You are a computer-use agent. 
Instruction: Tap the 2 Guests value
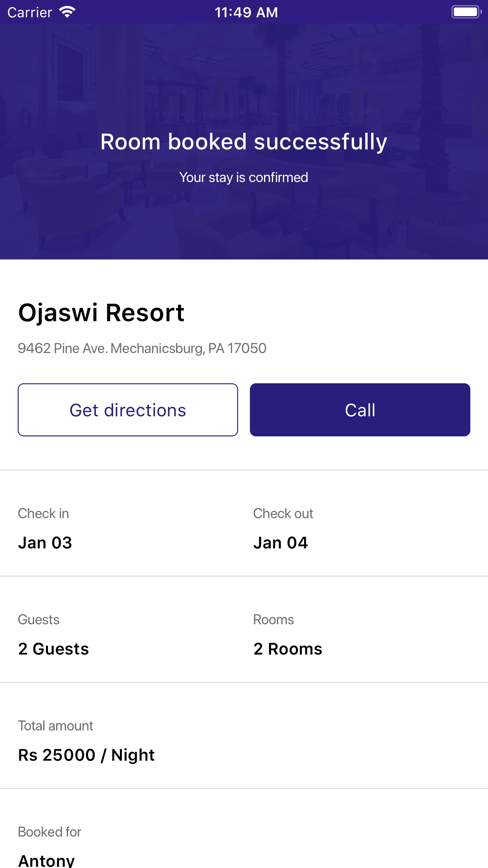pos(53,649)
